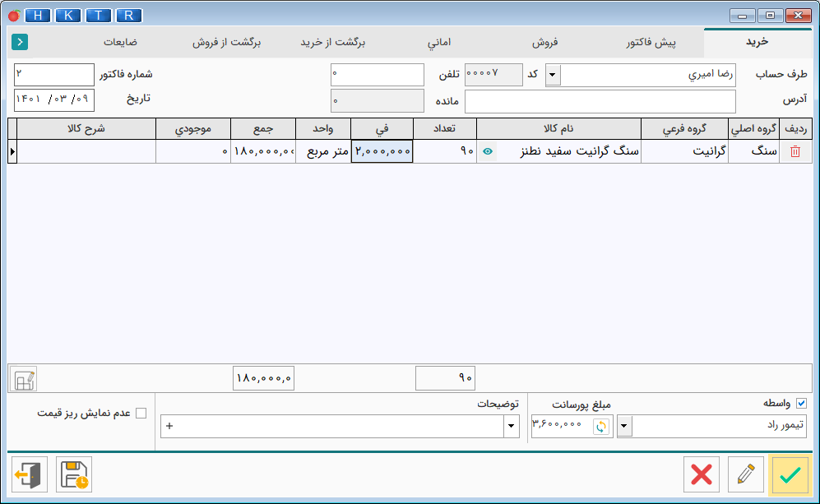This screenshot has width=820, height=504.
Task: Click the H button in title bar
Action: pyautogui.click(x=37, y=16)
